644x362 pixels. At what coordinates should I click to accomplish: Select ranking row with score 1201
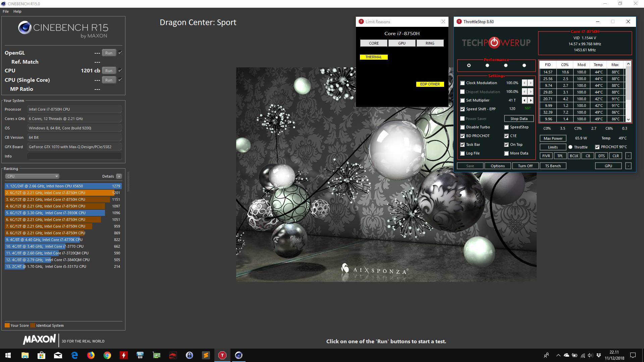tap(63, 193)
